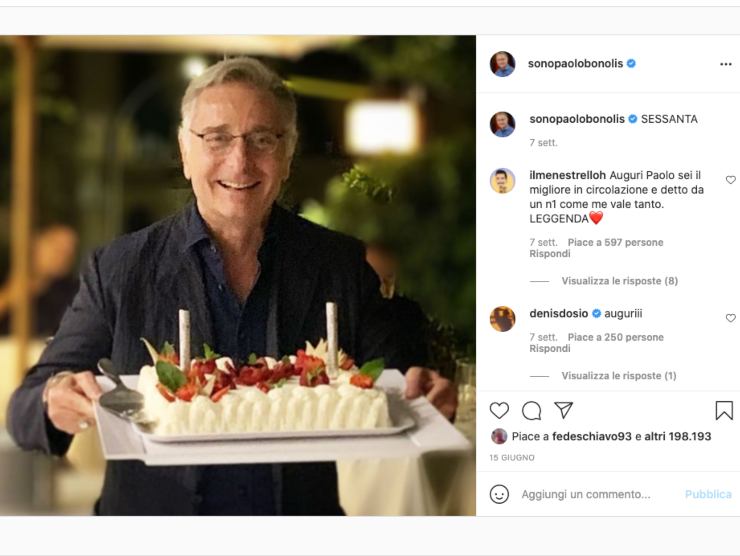
Task: Reply to denisdosio's comment via Rispondi
Action: (550, 349)
